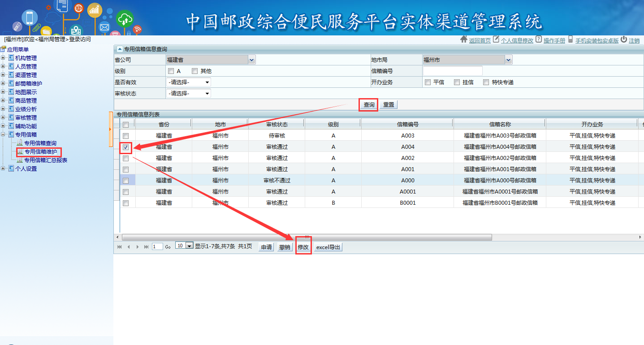Open the 返回首页 link

coord(480,40)
